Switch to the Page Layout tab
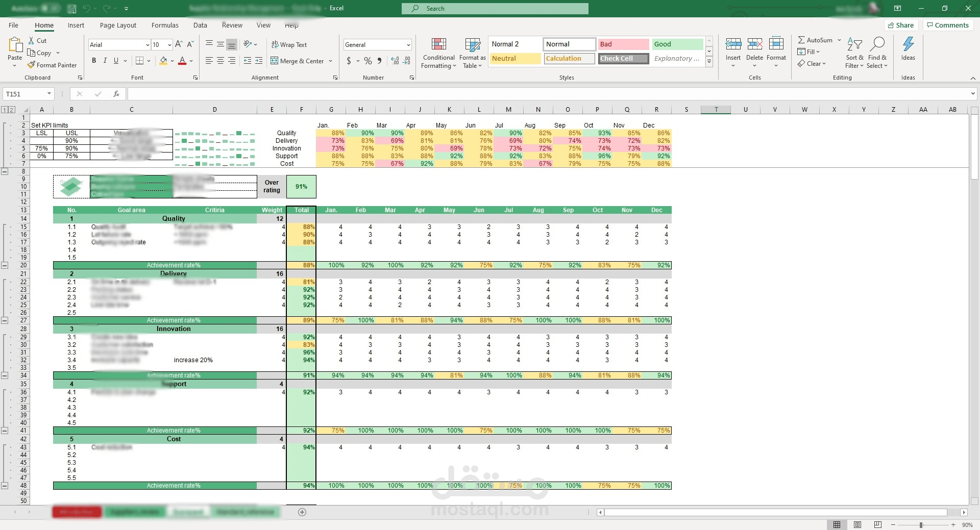Screen dimensions: 980x530 point(118,25)
